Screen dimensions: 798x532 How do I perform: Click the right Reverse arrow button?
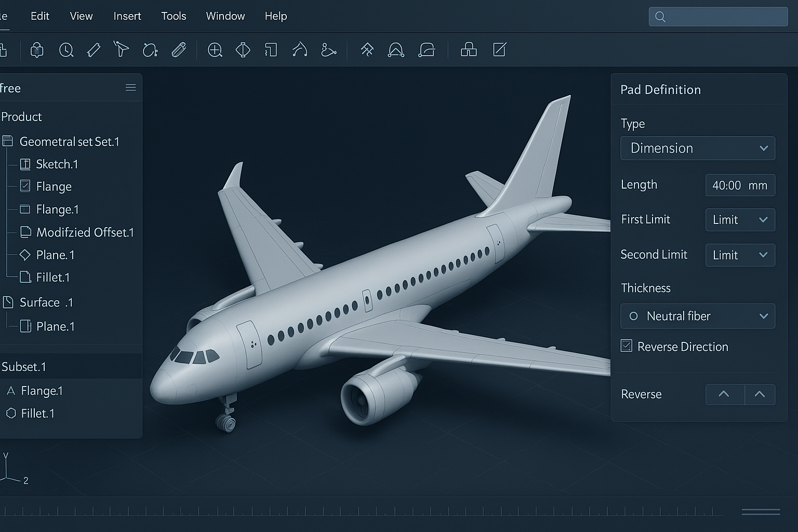click(x=760, y=394)
